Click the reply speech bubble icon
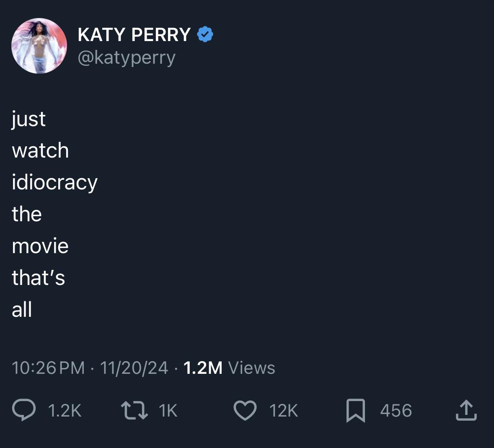Viewport: 494px width, 448px height. (x=24, y=410)
